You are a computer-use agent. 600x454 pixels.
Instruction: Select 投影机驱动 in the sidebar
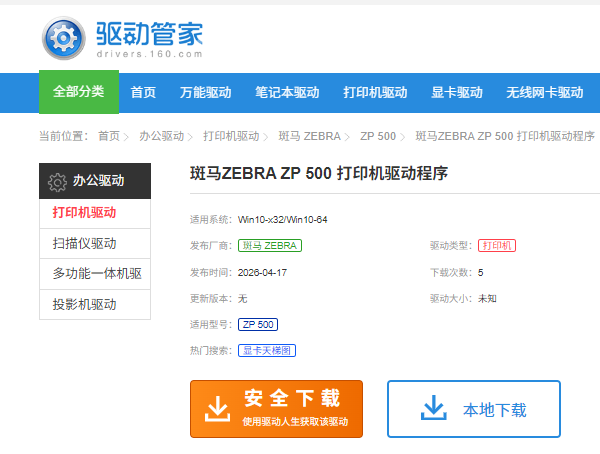tap(95, 304)
